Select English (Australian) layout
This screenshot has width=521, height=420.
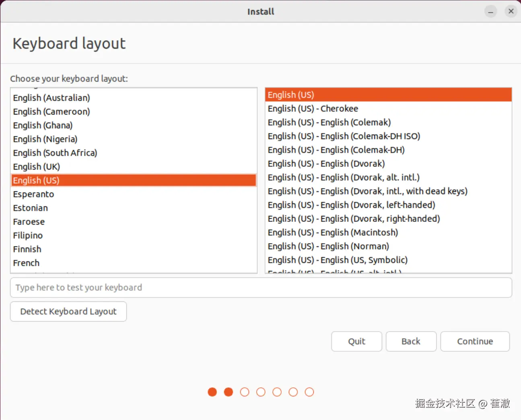click(x=134, y=98)
